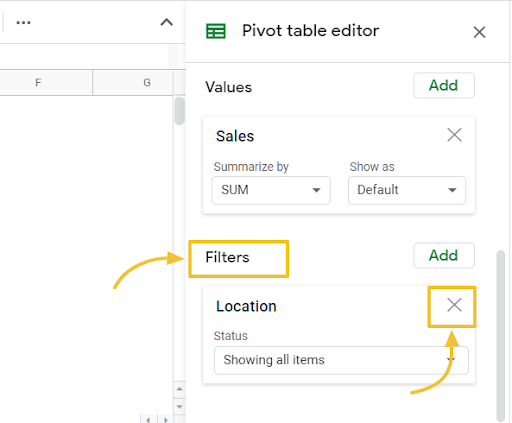This screenshot has height=423, width=512.
Task: Add a new Values field
Action: click(444, 85)
